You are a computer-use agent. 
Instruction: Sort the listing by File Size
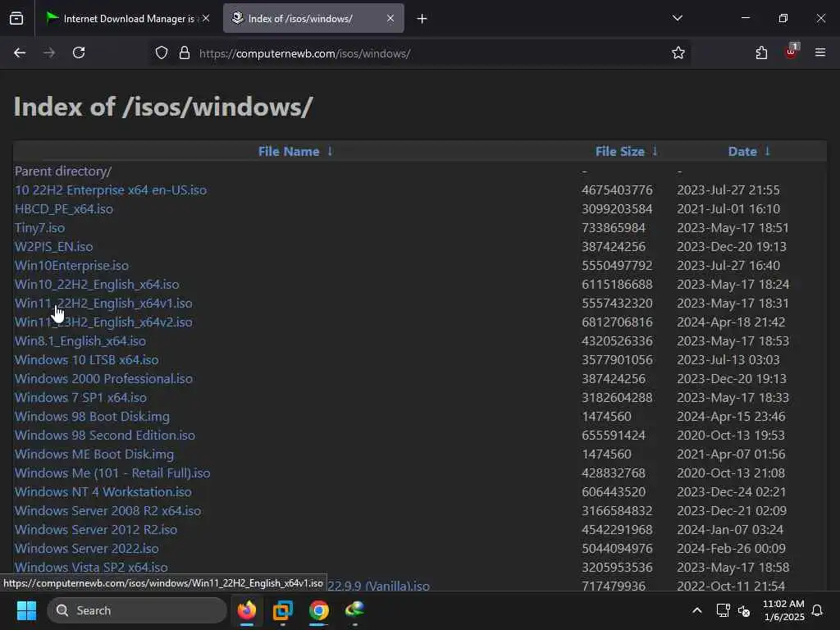[x=620, y=152]
